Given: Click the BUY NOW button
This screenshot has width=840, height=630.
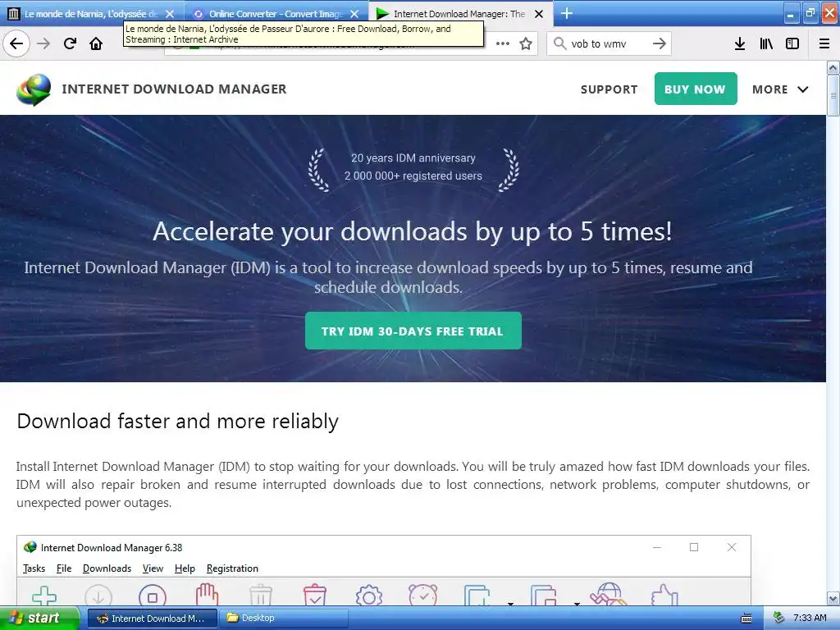Looking at the screenshot, I should [696, 89].
